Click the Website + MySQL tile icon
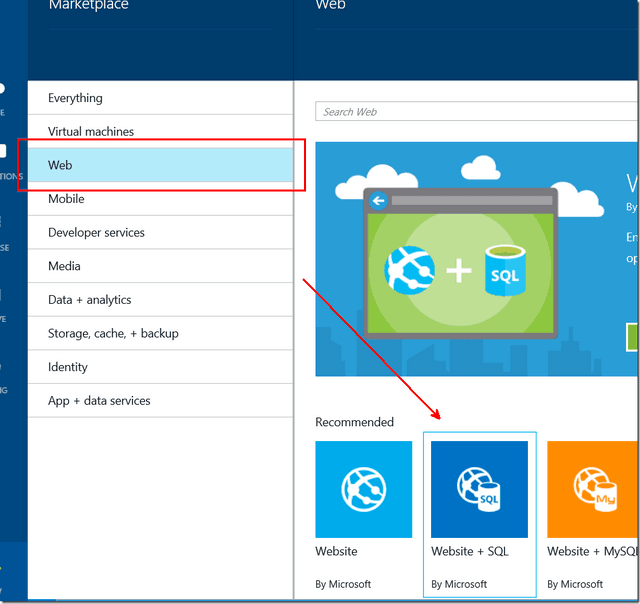The width and height of the screenshot is (640, 604). click(x=592, y=489)
